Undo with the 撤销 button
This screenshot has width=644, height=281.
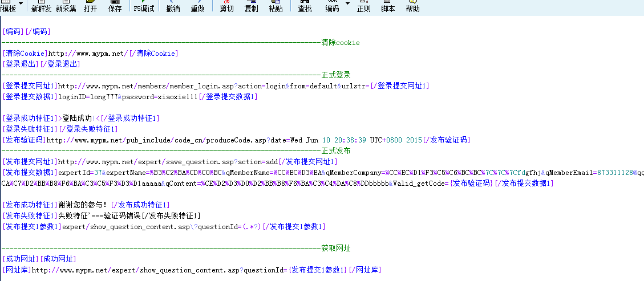coord(173,6)
